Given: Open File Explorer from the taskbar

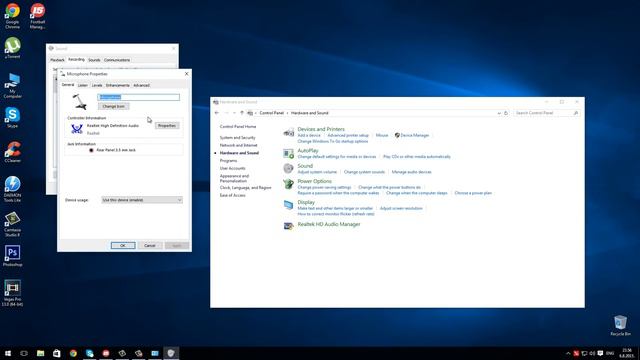Looking at the screenshot, I should coord(40,353).
